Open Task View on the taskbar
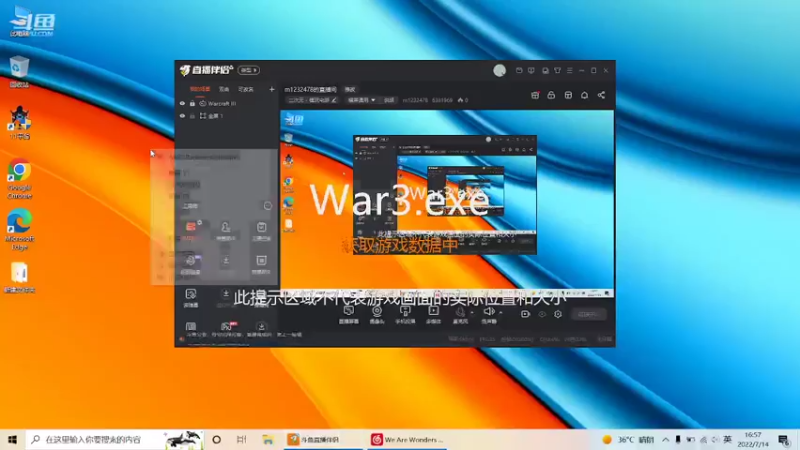 click(242, 439)
